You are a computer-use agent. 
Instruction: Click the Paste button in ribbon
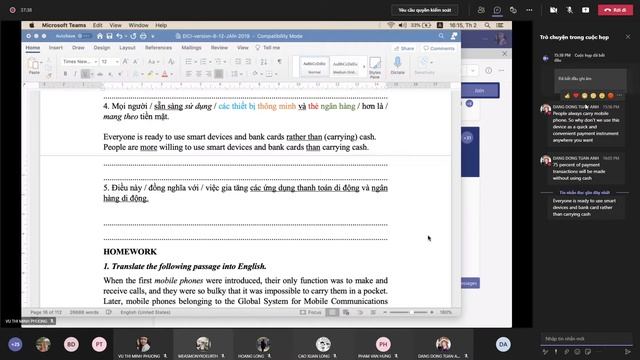tap(34, 66)
